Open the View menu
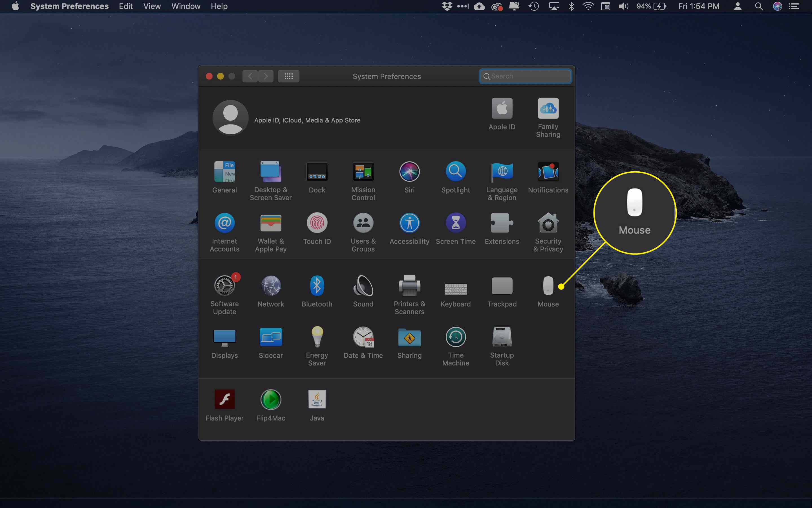The width and height of the screenshot is (812, 508). pos(152,6)
